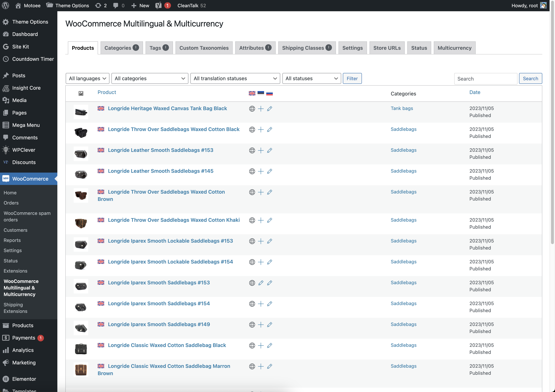This screenshot has width=555, height=392.
Task: Switch to the Categories tab
Action: (x=122, y=48)
